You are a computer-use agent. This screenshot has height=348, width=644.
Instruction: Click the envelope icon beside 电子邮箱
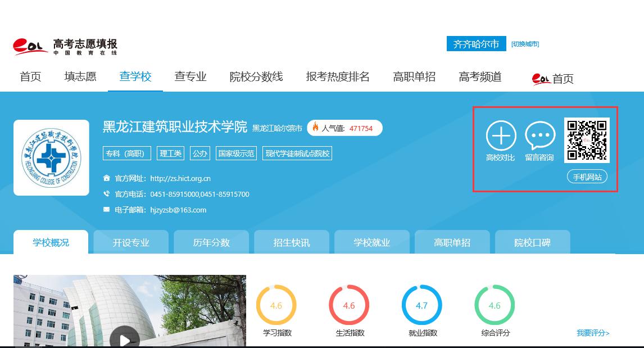click(106, 209)
